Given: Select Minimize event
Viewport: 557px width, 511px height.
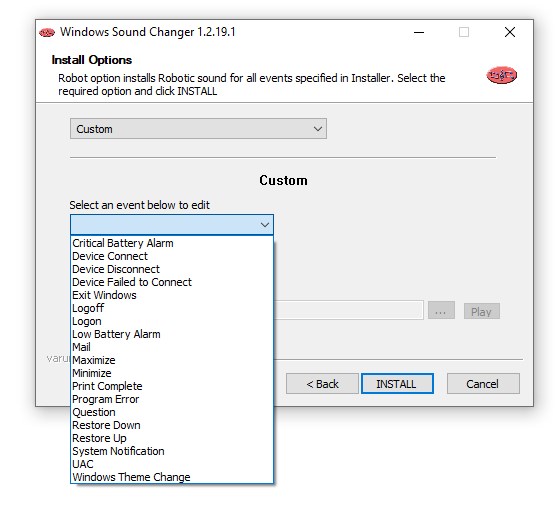Looking at the screenshot, I should tap(172, 373).
